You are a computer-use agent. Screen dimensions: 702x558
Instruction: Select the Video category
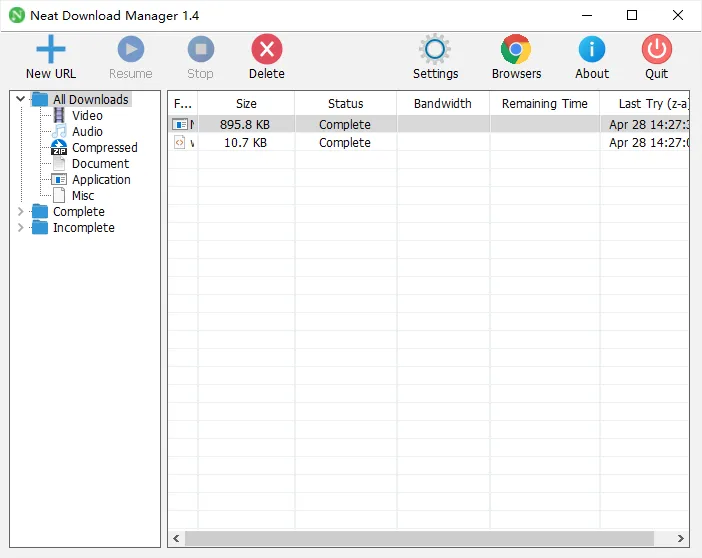click(x=87, y=116)
